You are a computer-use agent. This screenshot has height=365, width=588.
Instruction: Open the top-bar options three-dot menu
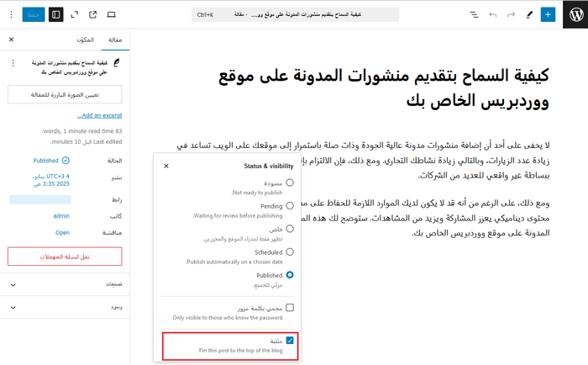pyautogui.click(x=11, y=14)
